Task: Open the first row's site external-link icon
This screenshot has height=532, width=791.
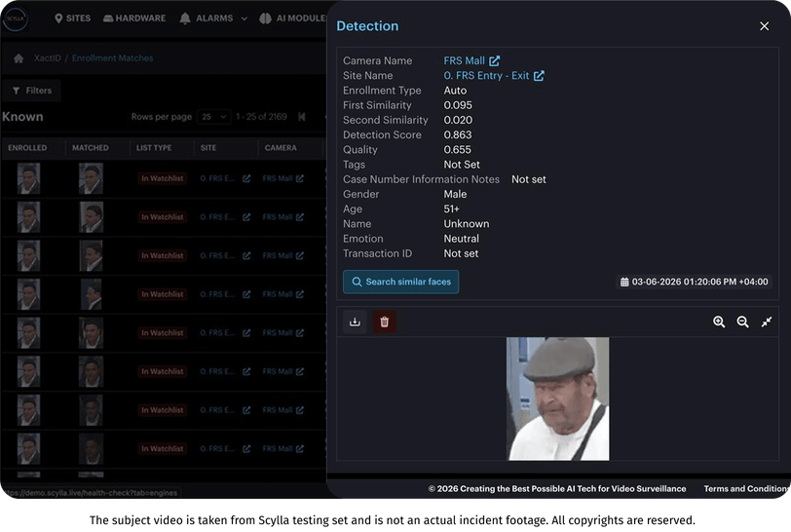Action: [246, 178]
